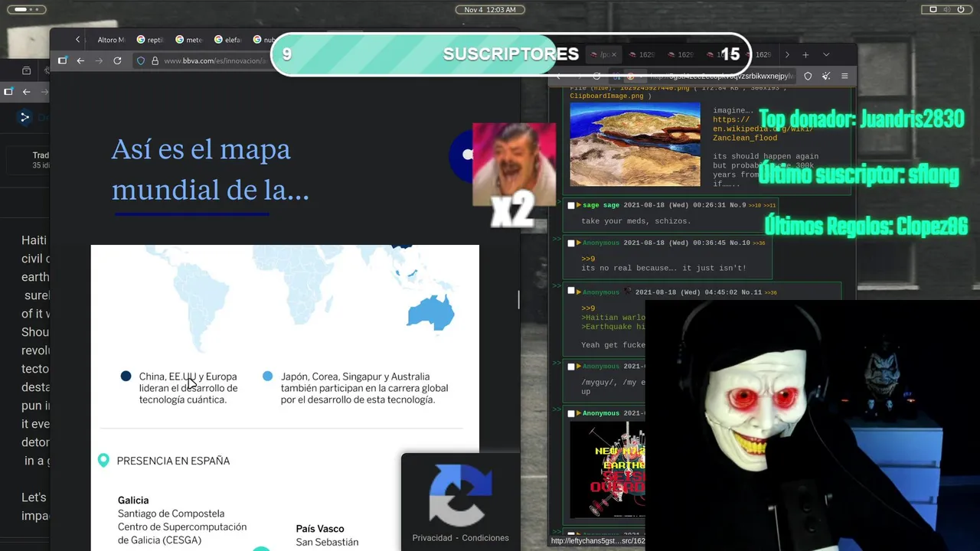
Task: Click Back arrow in the BBVA browser window
Action: 80,60
